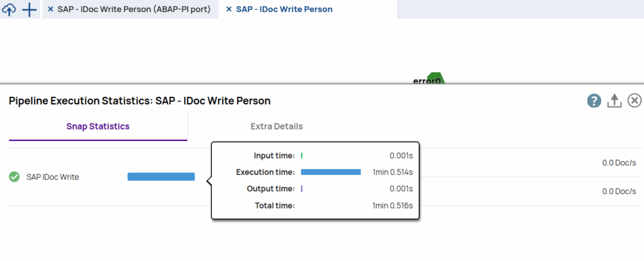Export the pipeline execution statistics
Viewport: 644px width, 261px height.
pos(614,101)
